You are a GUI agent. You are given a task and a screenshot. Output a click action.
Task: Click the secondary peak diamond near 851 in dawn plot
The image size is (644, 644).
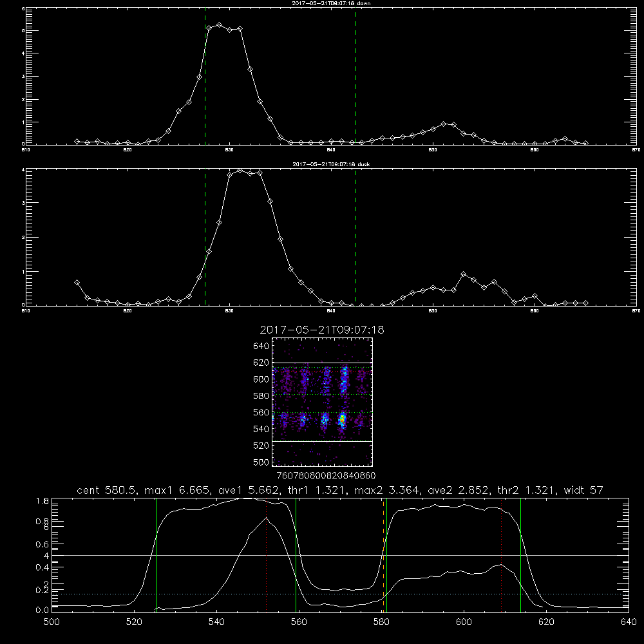coord(443,124)
